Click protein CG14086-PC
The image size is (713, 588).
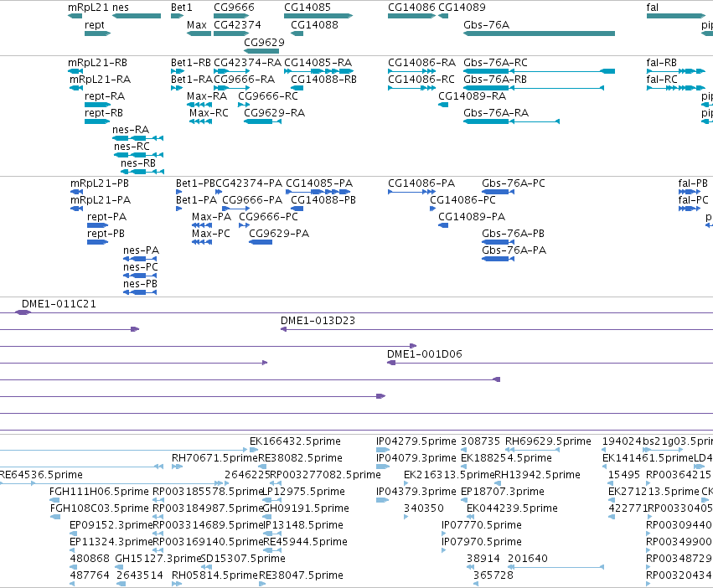point(433,209)
